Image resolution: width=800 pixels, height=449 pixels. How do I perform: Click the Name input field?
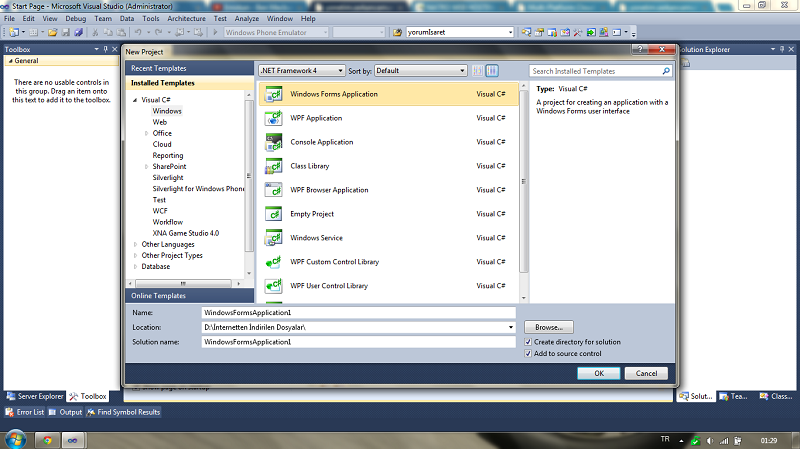[x=358, y=313]
